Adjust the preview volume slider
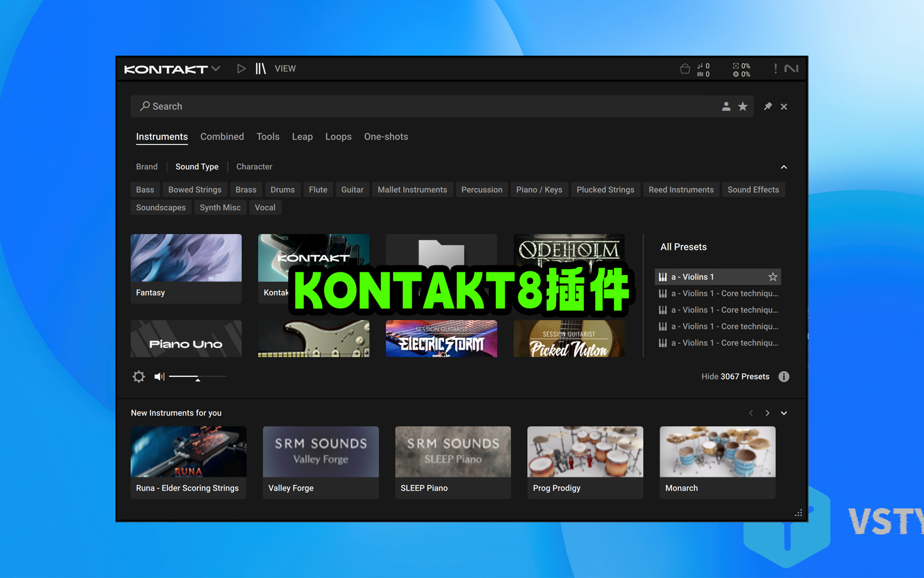The height and width of the screenshot is (578, 924). pos(197,377)
